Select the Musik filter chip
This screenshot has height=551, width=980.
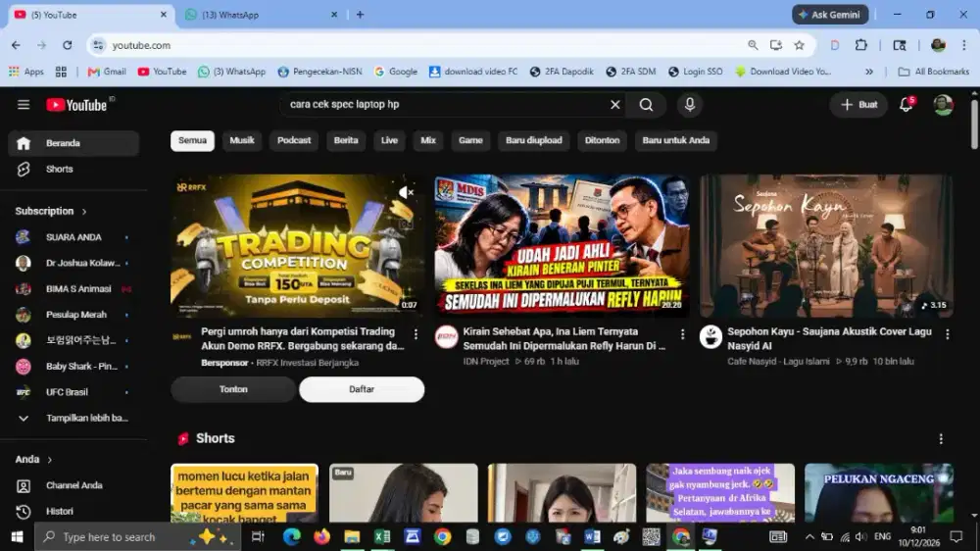242,141
